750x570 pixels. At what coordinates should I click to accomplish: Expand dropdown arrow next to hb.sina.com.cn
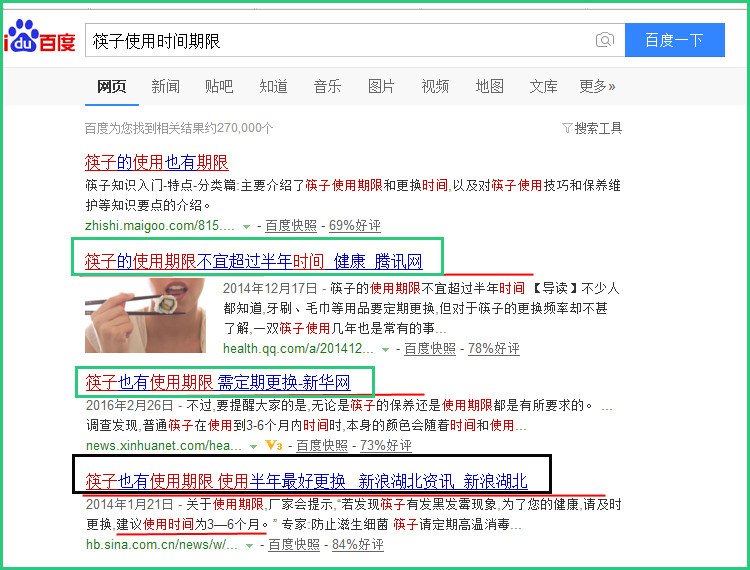[x=249, y=546]
